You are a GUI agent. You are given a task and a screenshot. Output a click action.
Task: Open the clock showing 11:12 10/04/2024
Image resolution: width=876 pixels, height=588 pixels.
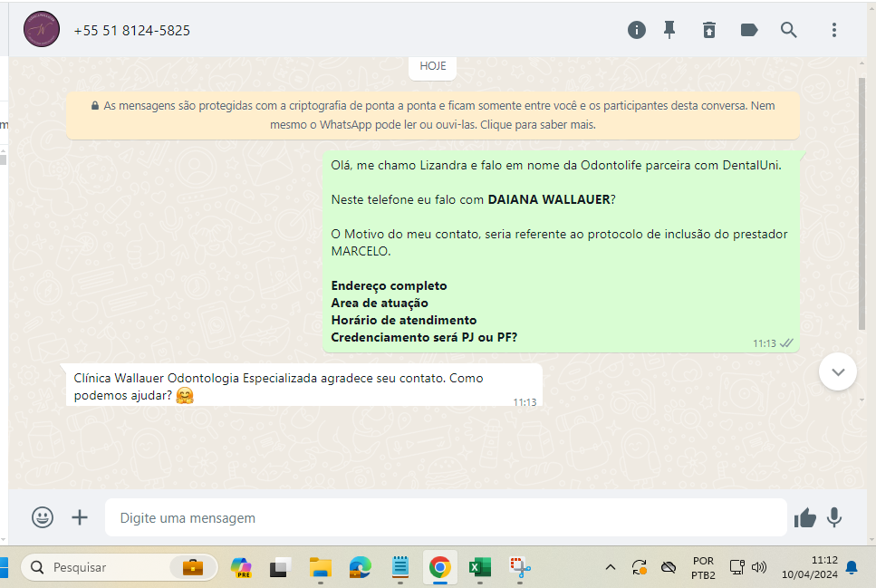click(810, 567)
